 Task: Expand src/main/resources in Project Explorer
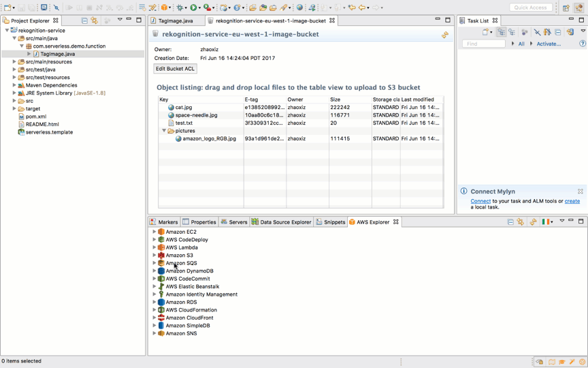pos(14,61)
